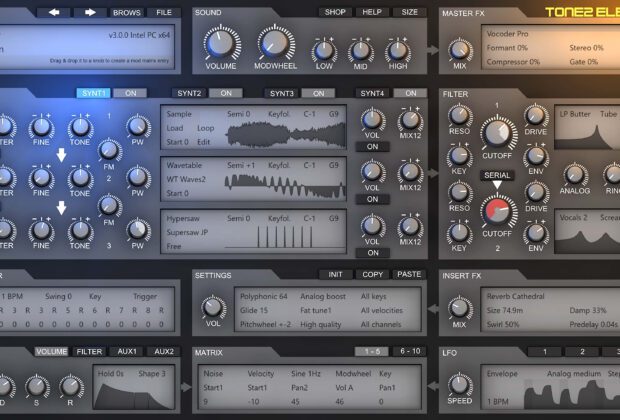Click the top DRIVE knob in Filter

(x=536, y=116)
